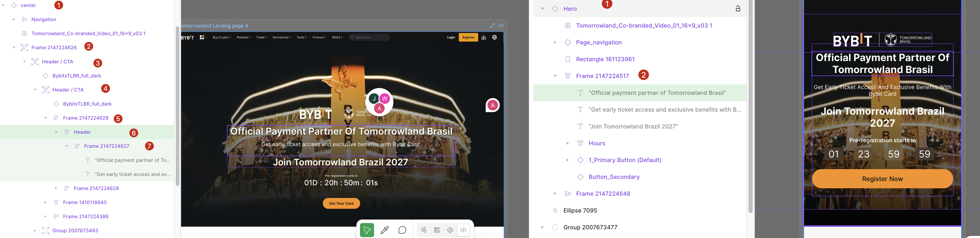Expand Frame 1410118945 layer

pyautogui.click(x=45, y=202)
